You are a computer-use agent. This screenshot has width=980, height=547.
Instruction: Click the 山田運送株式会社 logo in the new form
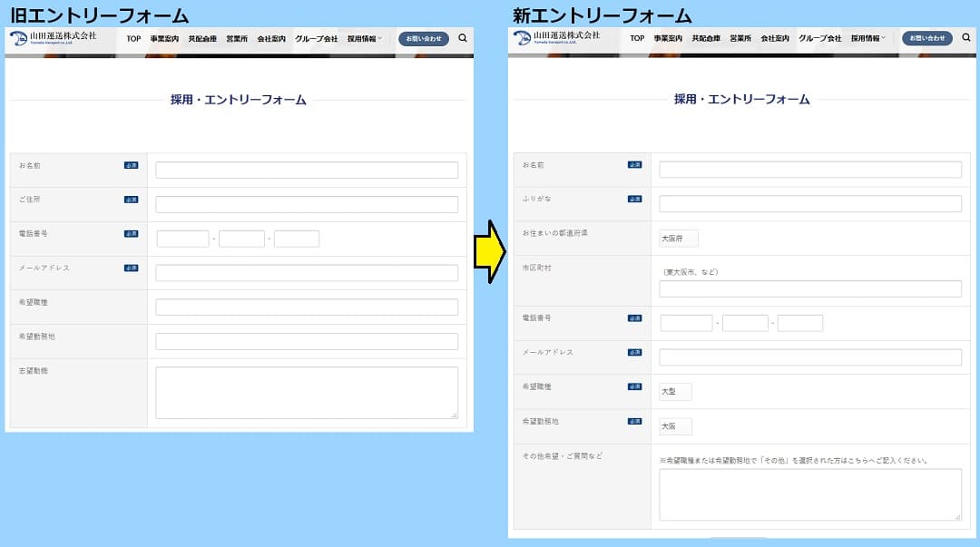coord(556,38)
